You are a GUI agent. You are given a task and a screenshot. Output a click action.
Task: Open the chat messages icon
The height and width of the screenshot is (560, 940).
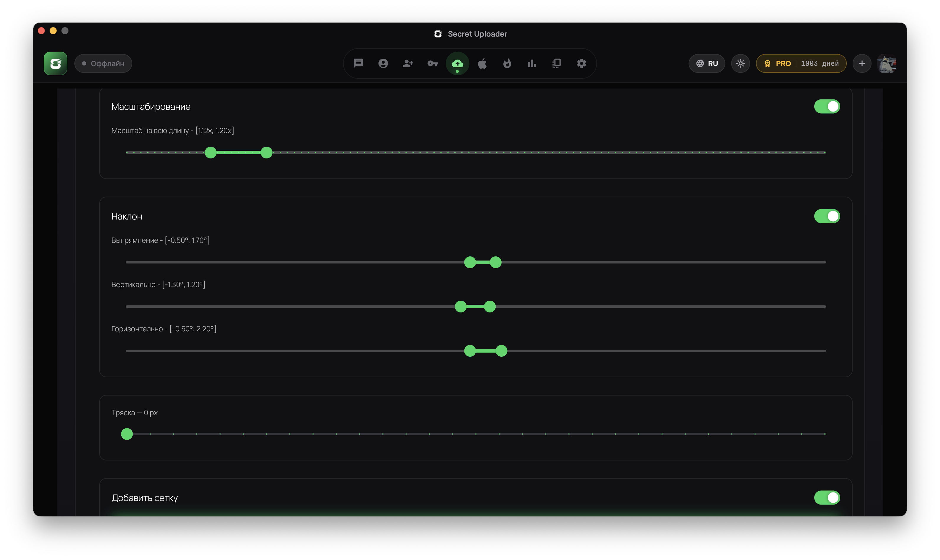pyautogui.click(x=358, y=63)
